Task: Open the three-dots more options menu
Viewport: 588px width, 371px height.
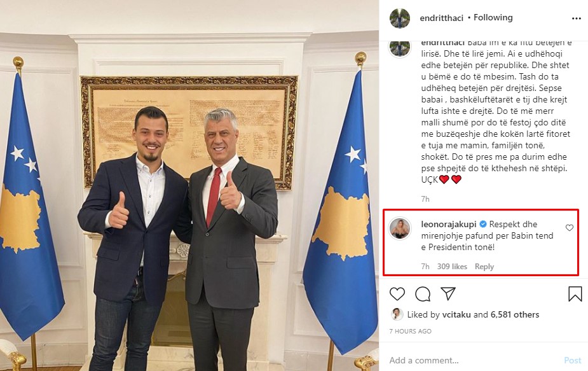Action: [576, 18]
